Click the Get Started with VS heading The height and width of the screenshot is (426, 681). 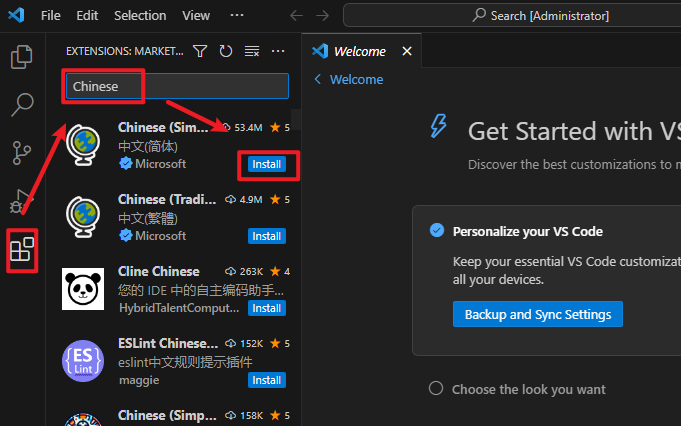coord(574,131)
